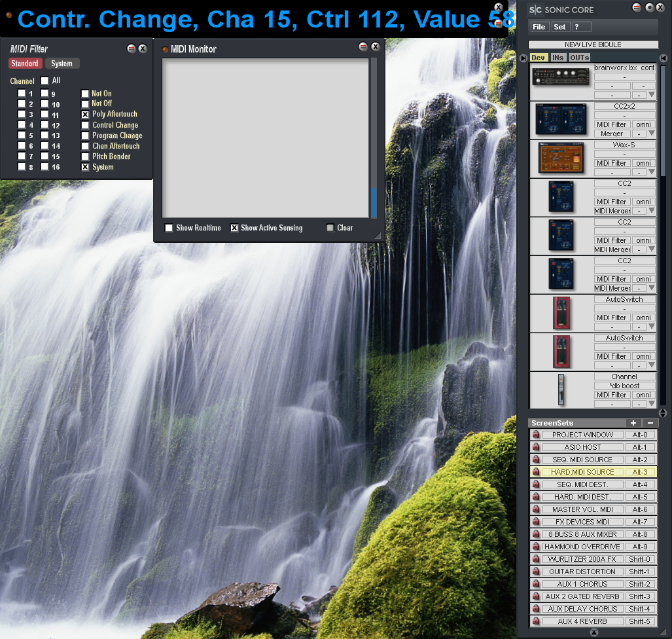Expand the brainworx row dropdown arrow
672x639 pixels.
[x=651, y=95]
